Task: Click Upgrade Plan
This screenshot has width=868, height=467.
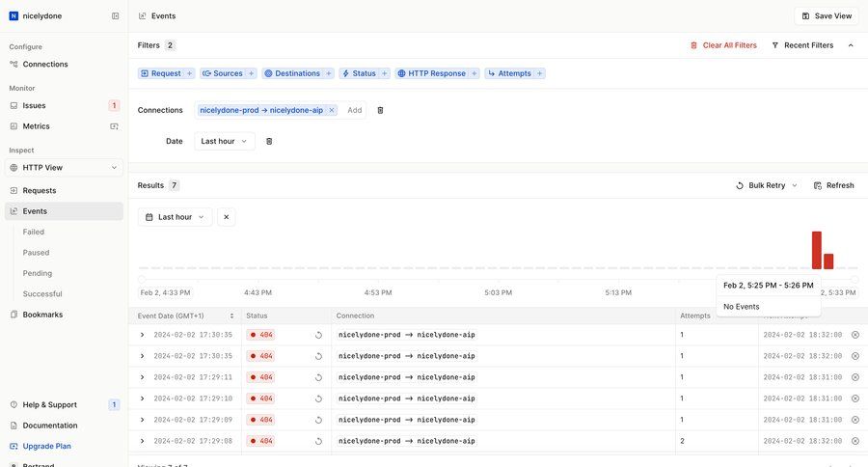Action: tap(46, 446)
